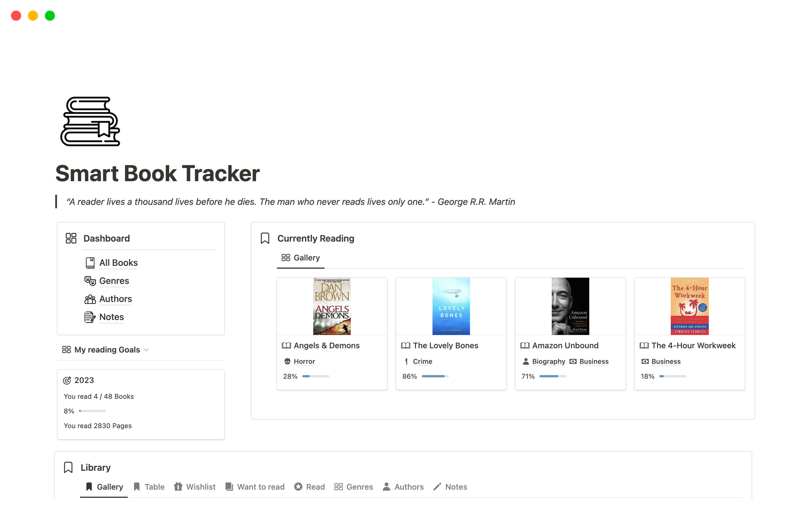This screenshot has width=812, height=508.
Task: Click the Authors icon in sidebar
Action: pyautogui.click(x=91, y=298)
